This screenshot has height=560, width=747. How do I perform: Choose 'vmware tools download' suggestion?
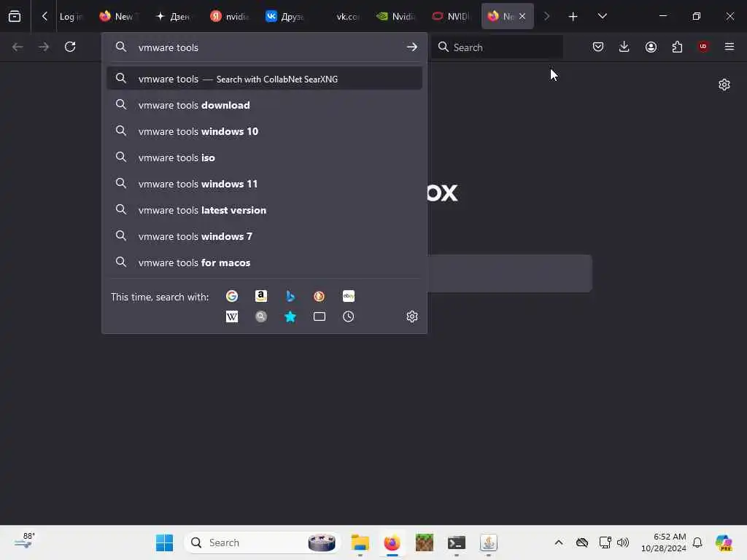coord(264,105)
